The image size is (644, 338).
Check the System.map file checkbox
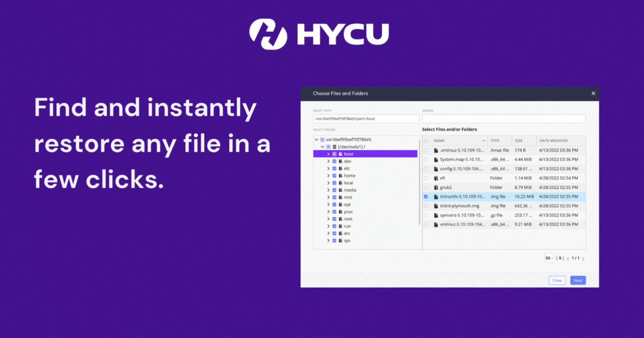tap(426, 159)
